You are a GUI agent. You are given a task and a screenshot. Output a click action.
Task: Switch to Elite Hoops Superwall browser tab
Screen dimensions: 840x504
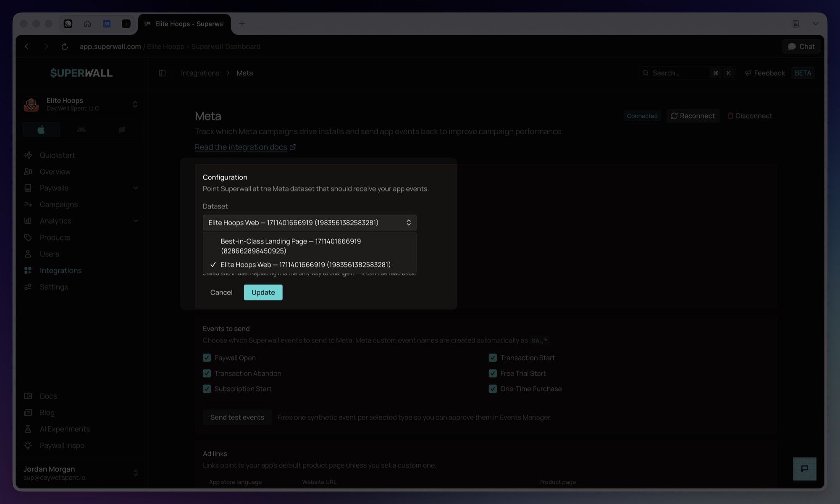[184, 24]
